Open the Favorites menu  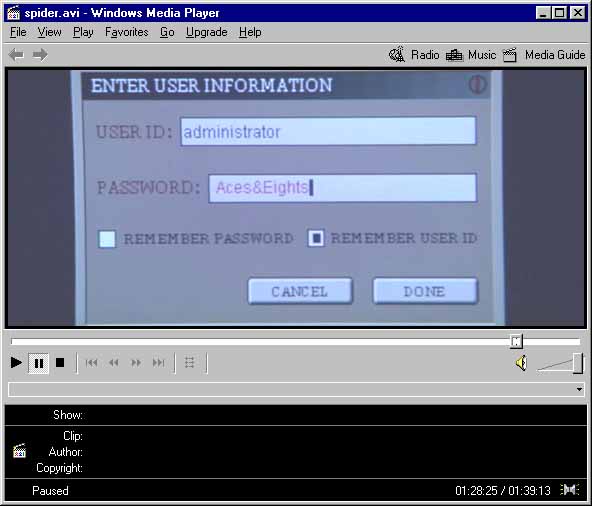click(126, 32)
